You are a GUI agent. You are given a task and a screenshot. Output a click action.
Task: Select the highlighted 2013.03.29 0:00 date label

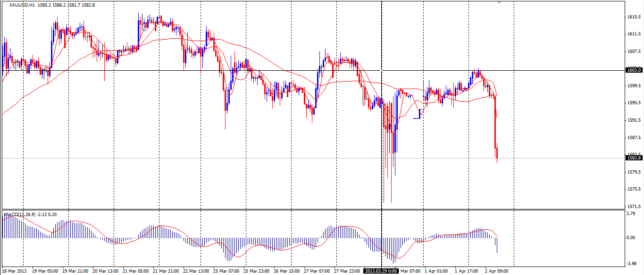(381, 271)
